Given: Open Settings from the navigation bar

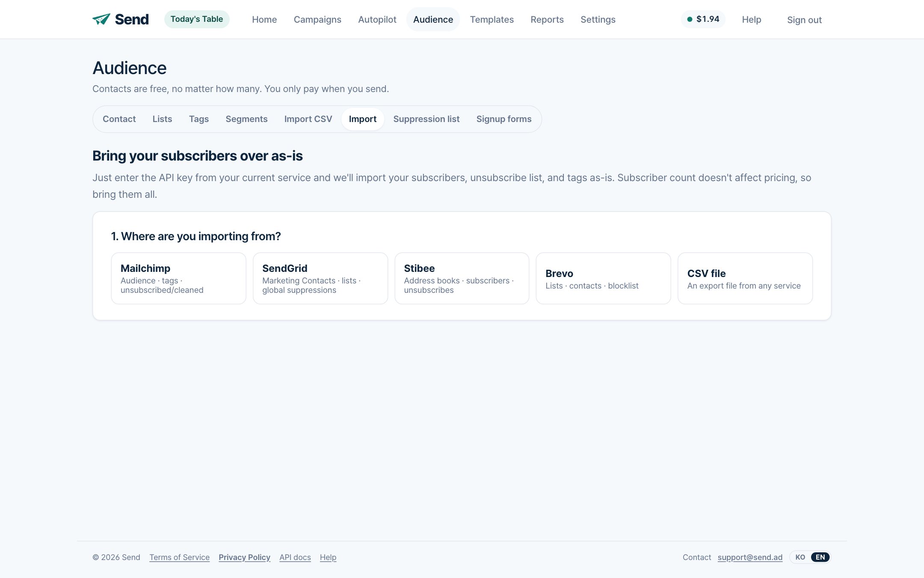Looking at the screenshot, I should point(598,20).
